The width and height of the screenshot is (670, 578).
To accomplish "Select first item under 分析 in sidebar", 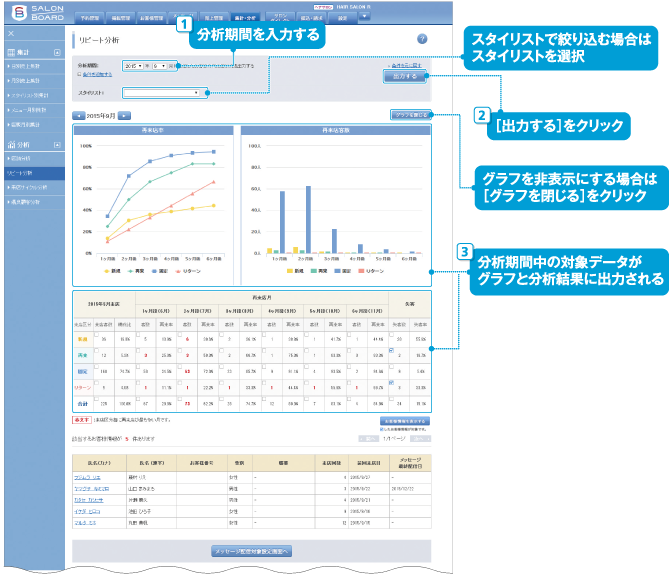I will [x=34, y=158].
